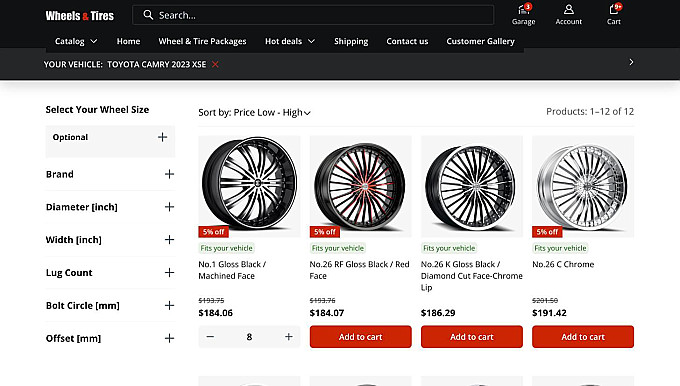Click Fits your vehicle tag on No.1 wheel

coord(226,248)
